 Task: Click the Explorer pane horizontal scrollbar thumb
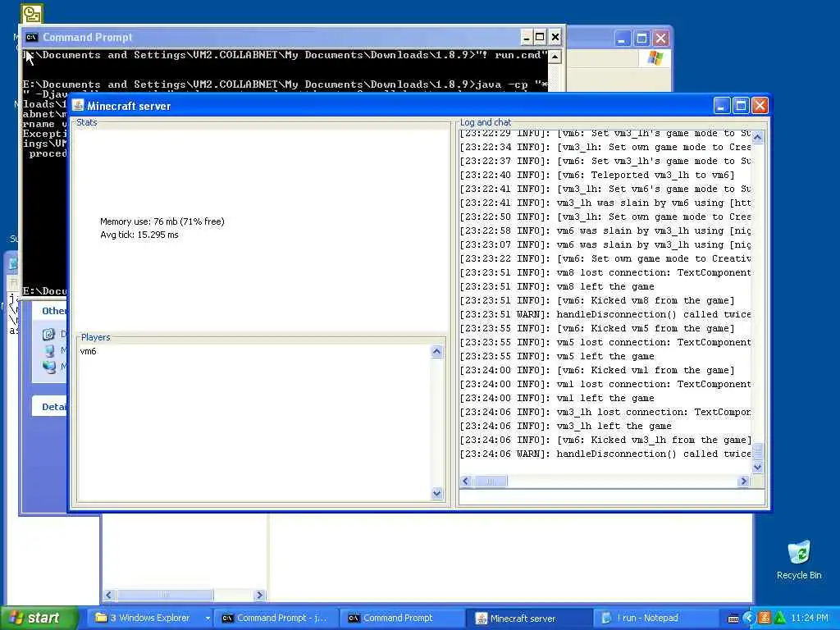[x=165, y=595]
